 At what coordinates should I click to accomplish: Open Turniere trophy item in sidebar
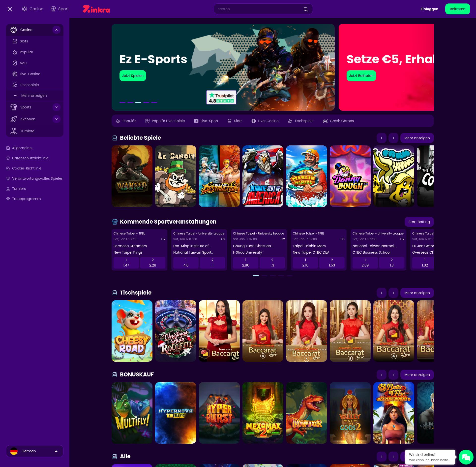[x=27, y=131]
